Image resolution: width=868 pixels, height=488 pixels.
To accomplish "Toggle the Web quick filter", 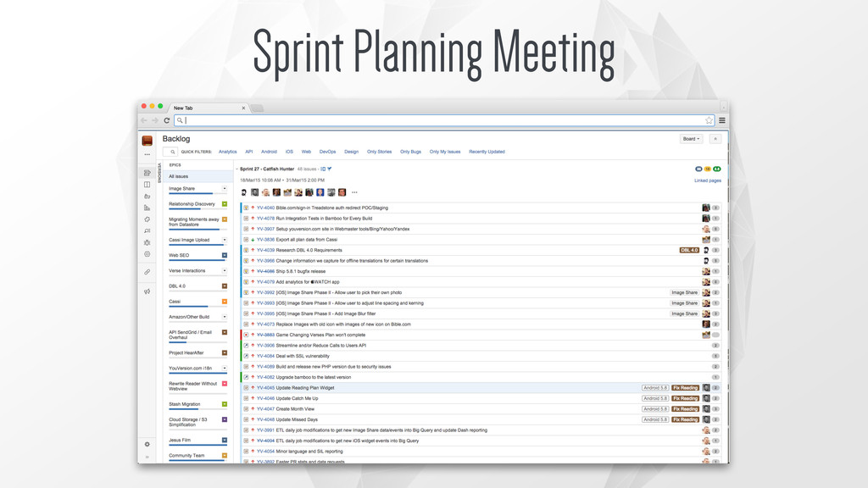I will [x=306, y=152].
